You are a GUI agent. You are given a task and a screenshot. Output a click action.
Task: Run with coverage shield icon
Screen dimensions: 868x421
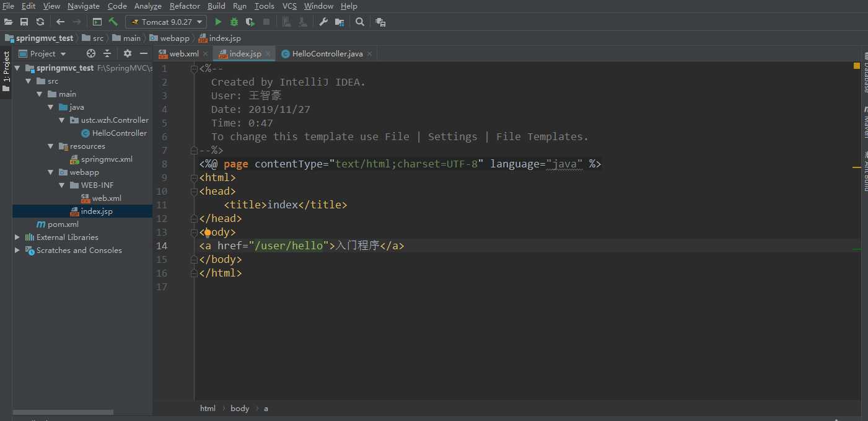(250, 22)
